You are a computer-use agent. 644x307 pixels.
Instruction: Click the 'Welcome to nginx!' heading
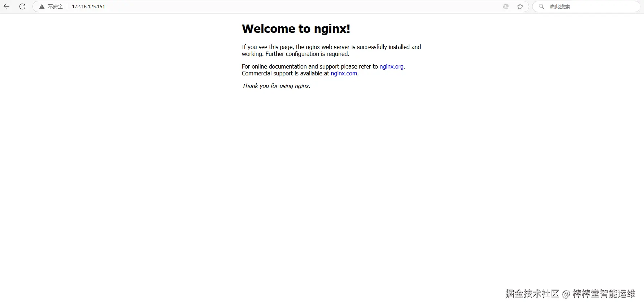click(x=296, y=28)
